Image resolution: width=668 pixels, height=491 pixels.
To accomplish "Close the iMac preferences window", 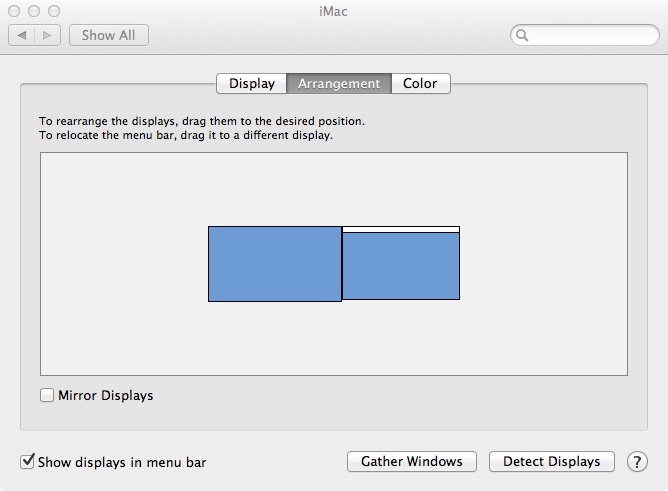I will 13,10.
